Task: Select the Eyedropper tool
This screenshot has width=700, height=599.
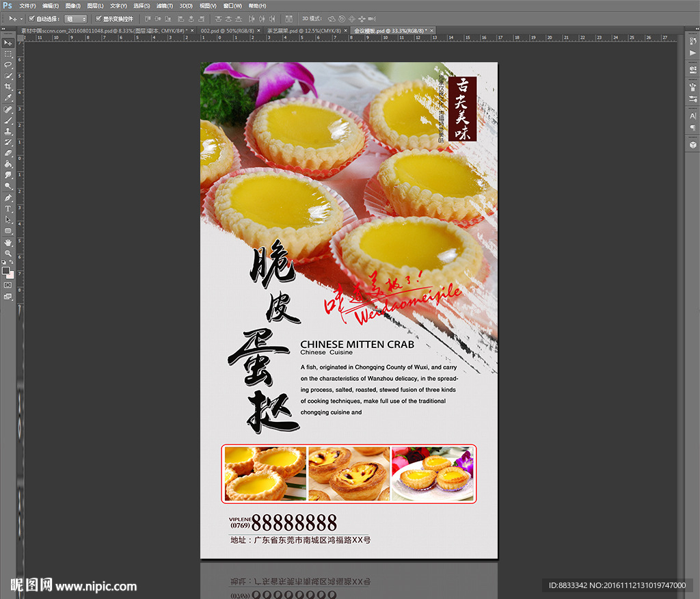Action: pos(8,98)
